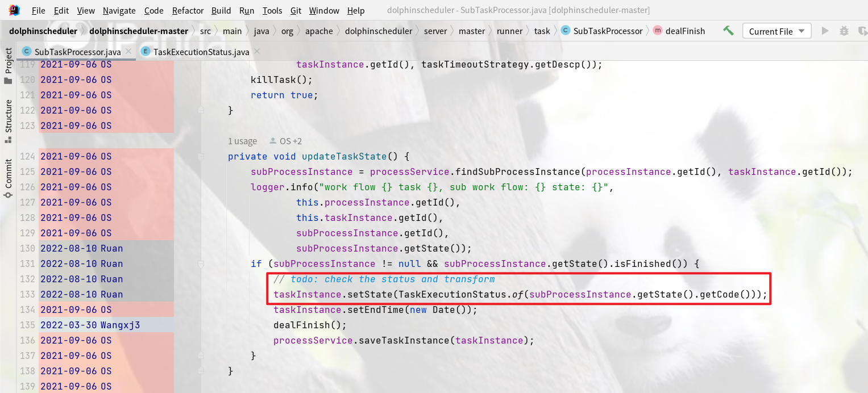Click the fold end marker at line 122
Screen dimensions: 868x393
(x=201, y=110)
